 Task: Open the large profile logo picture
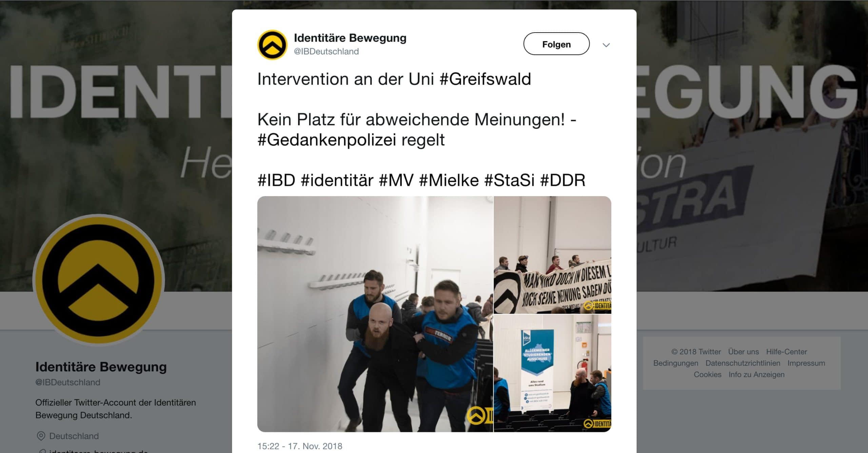98,280
